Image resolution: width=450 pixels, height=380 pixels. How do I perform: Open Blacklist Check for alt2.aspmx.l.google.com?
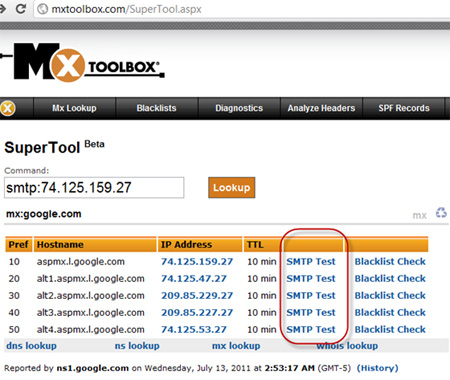pyautogui.click(x=390, y=296)
